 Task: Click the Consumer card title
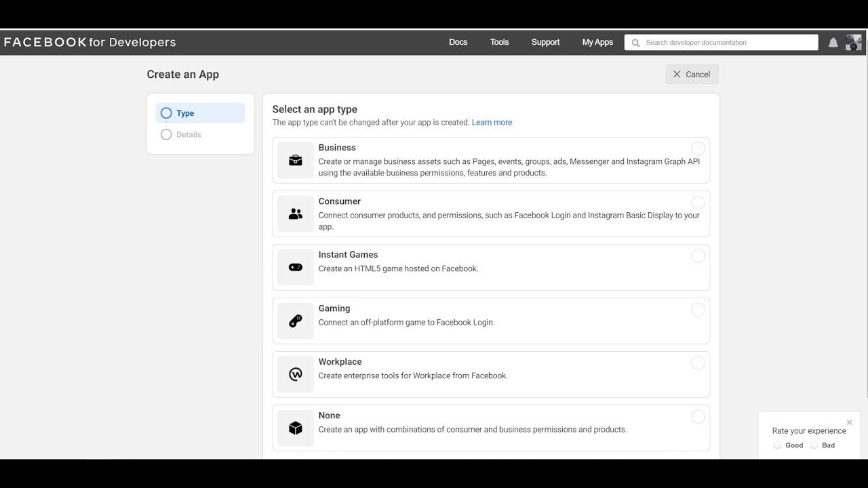pyautogui.click(x=340, y=201)
